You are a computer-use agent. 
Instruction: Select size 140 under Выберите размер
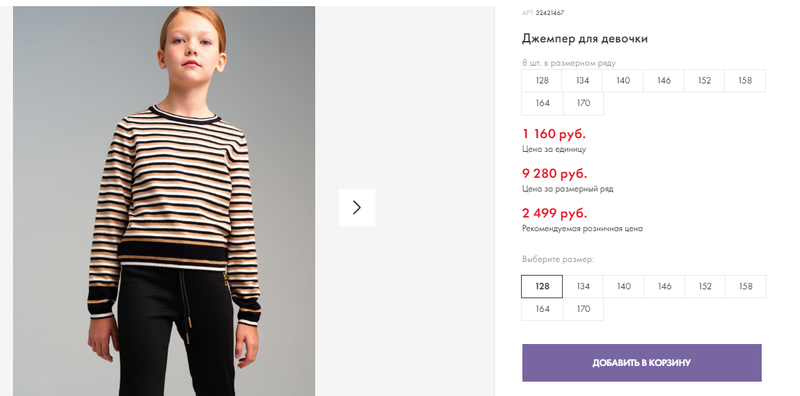(x=623, y=286)
